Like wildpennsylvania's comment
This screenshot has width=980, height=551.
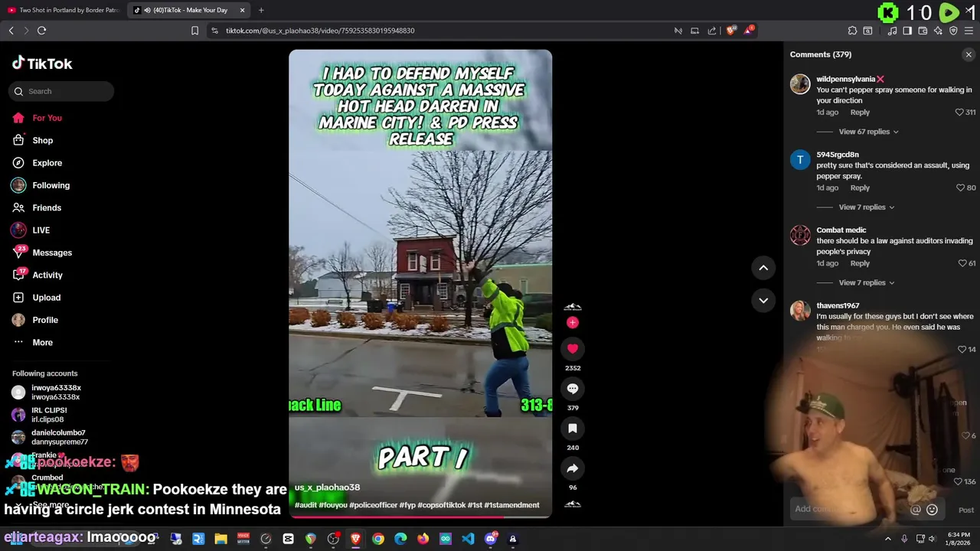point(959,112)
